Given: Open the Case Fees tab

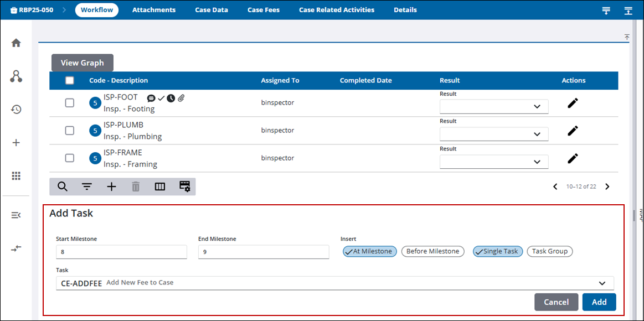Looking at the screenshot, I should (x=264, y=10).
